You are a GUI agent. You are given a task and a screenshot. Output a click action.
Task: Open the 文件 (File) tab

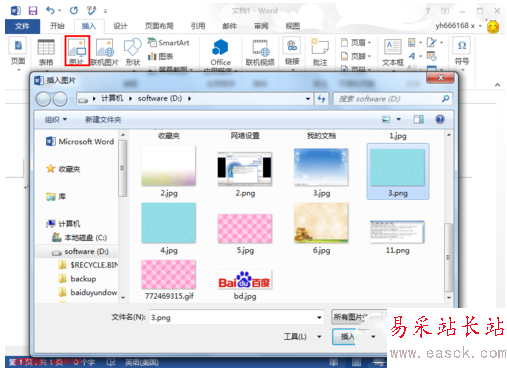[22, 26]
